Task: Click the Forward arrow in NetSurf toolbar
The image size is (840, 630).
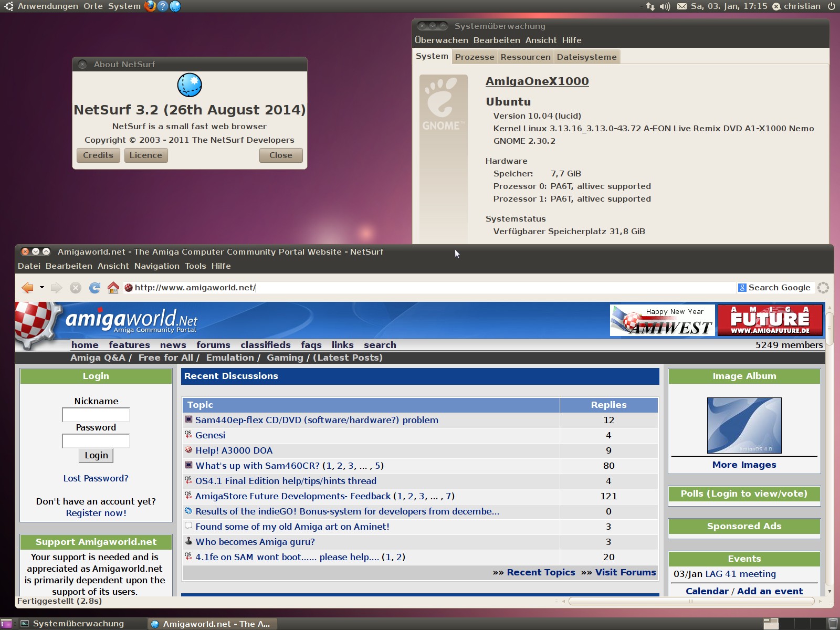Action: tap(56, 288)
